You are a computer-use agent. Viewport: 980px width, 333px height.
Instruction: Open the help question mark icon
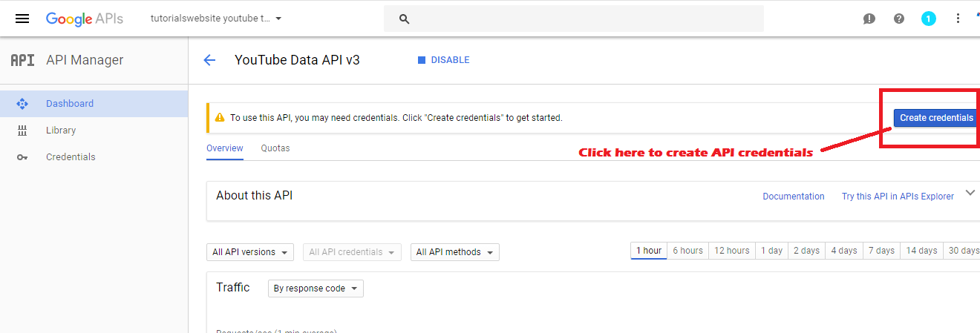click(899, 19)
